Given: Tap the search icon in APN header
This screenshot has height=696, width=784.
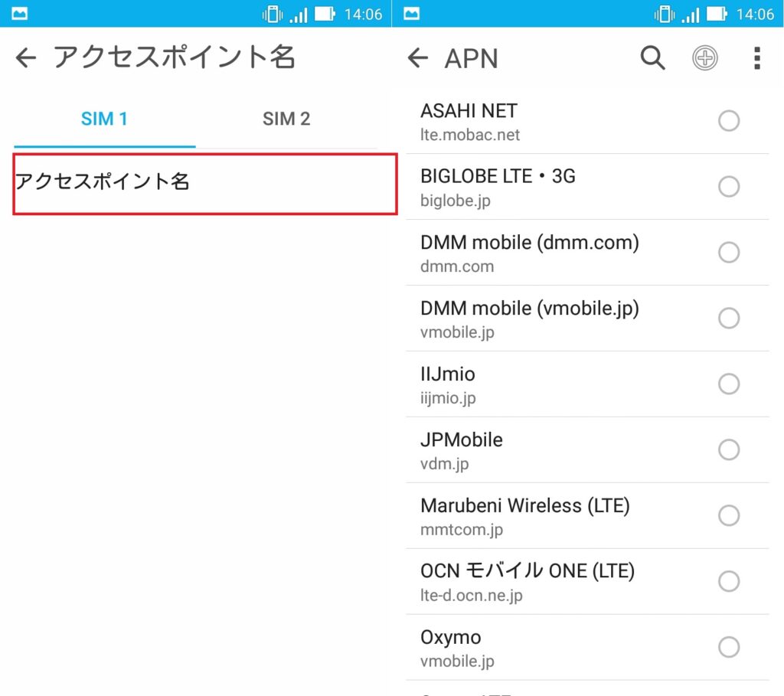Looking at the screenshot, I should pos(652,58).
